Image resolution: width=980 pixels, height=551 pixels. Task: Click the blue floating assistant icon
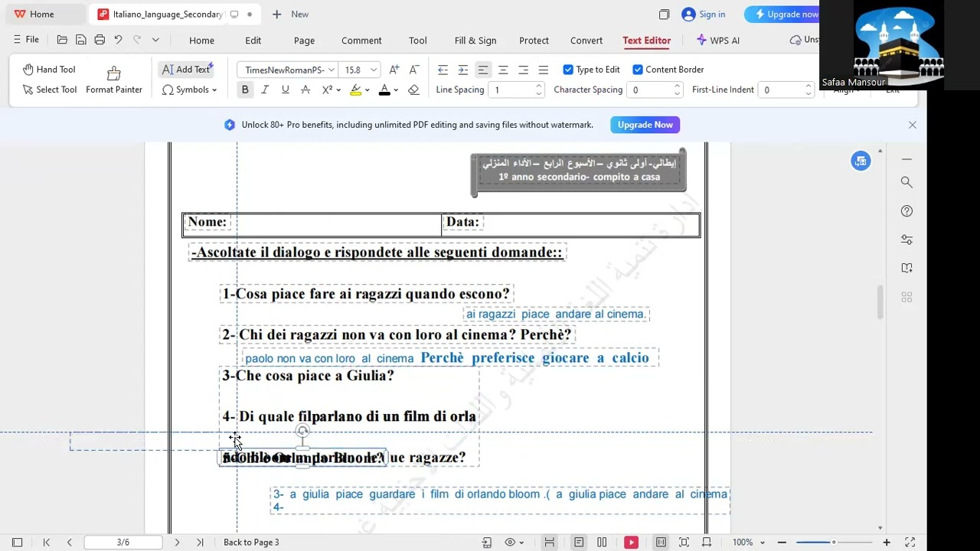861,161
